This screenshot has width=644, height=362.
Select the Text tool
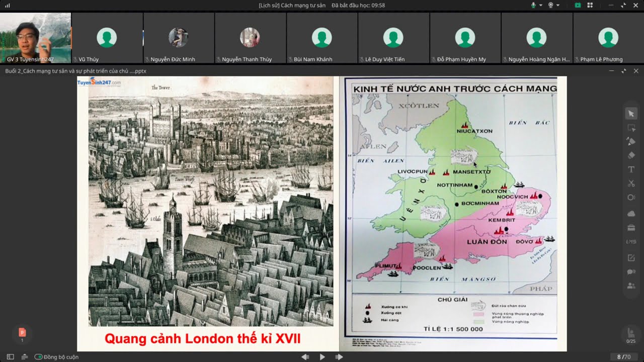pyautogui.click(x=631, y=169)
